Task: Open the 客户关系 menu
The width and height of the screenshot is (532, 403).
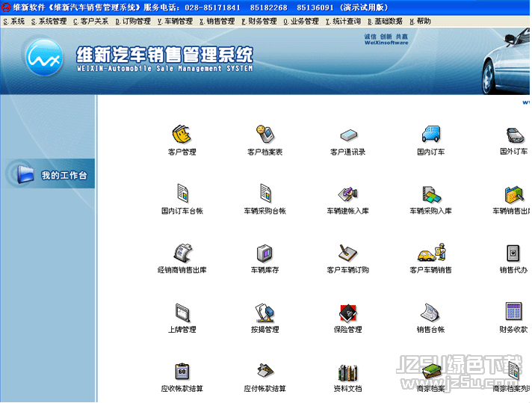Action: 90,22
